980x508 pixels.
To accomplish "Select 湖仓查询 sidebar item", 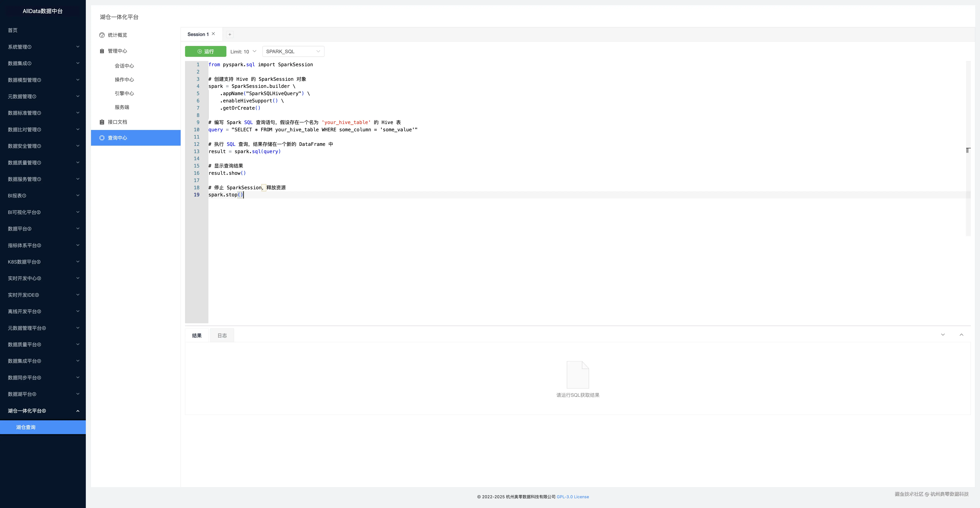I will [x=43, y=427].
